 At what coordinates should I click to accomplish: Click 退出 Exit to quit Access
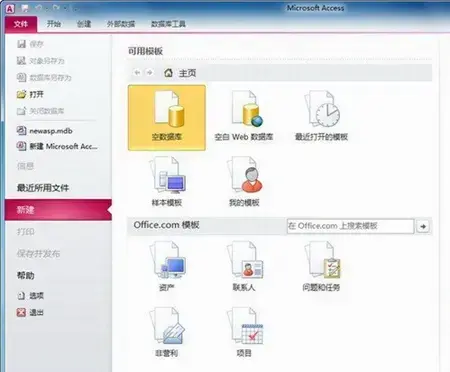pos(30,312)
